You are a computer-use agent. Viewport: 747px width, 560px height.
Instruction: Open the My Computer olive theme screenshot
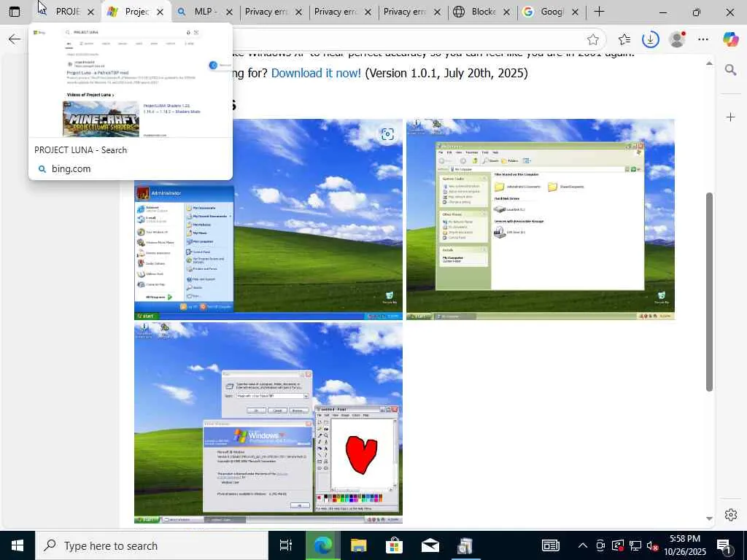point(541,219)
